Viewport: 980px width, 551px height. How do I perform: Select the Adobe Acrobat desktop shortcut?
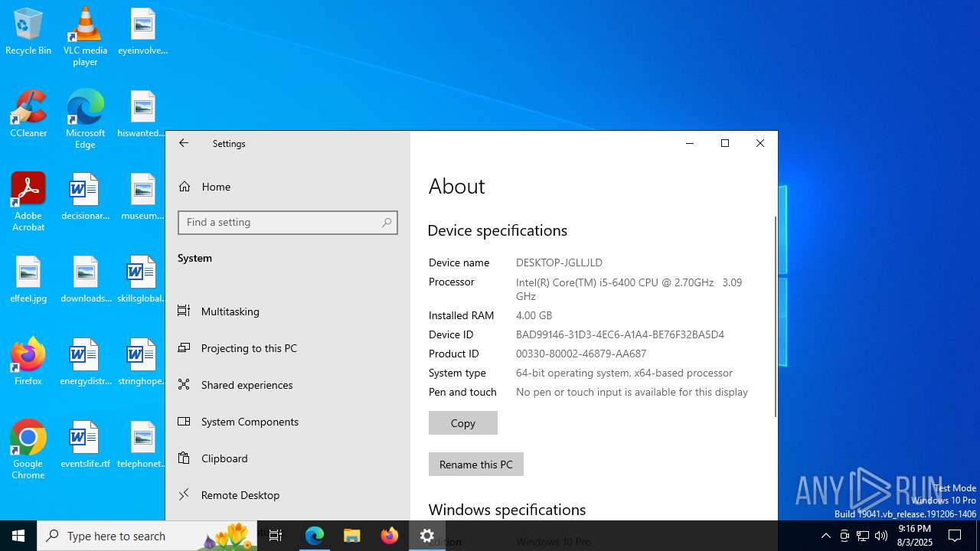pos(28,202)
